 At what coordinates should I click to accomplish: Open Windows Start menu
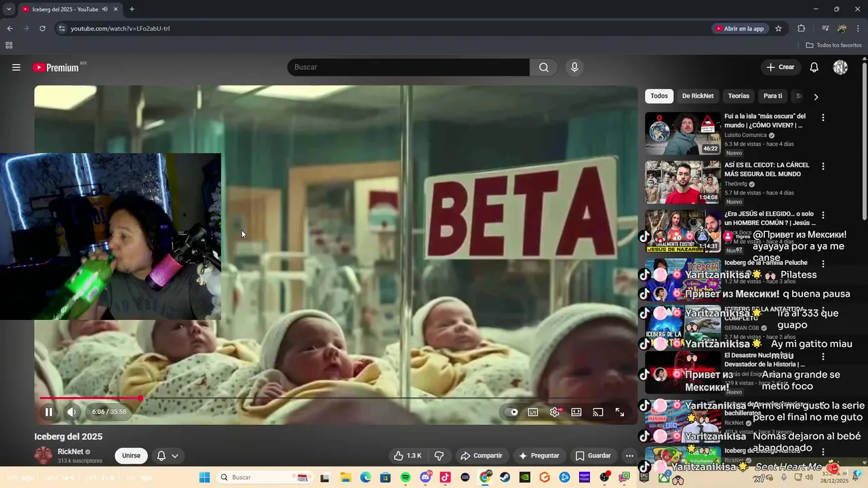pyautogui.click(x=204, y=477)
